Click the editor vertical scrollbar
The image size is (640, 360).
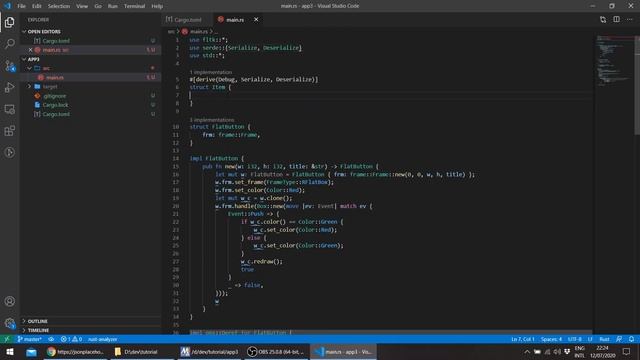[637, 86]
